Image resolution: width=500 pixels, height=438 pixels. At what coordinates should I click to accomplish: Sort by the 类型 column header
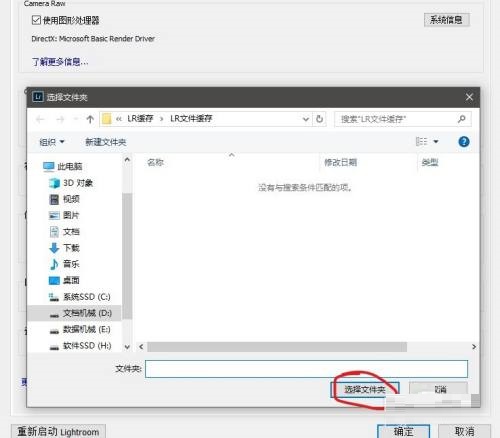tap(430, 162)
